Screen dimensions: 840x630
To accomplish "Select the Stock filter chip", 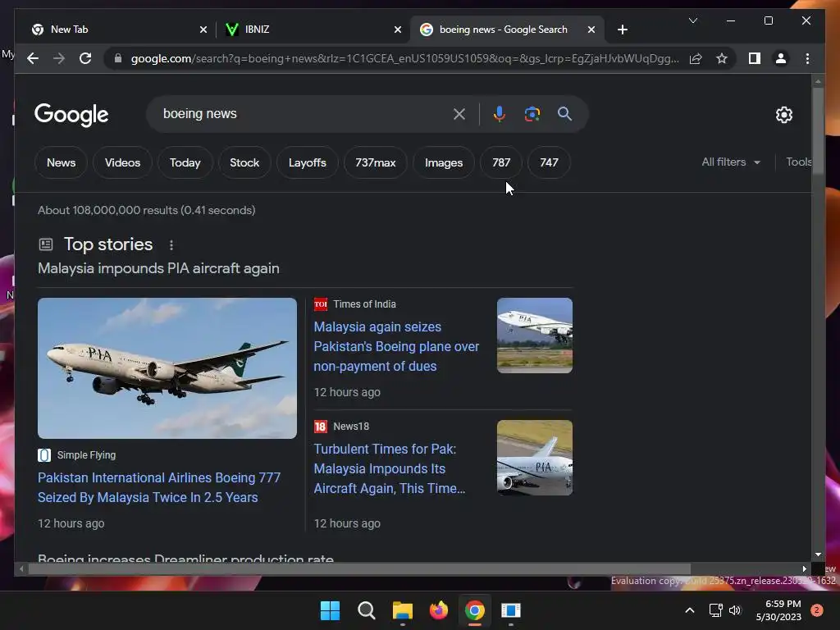I will 244,162.
